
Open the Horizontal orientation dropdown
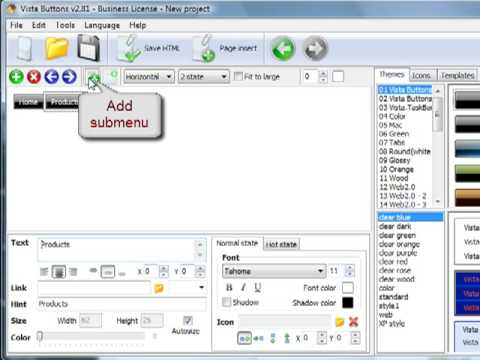149,77
